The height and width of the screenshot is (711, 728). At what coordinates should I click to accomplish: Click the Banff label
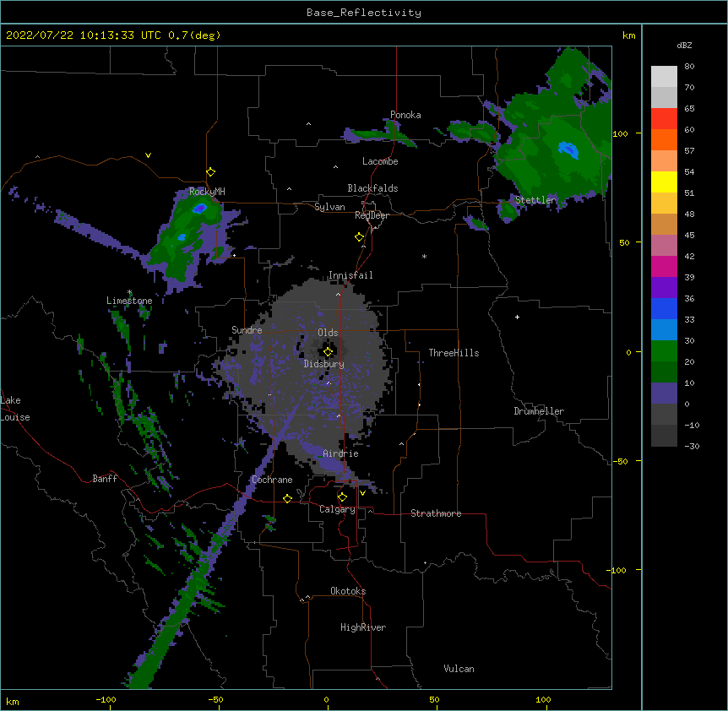105,479
